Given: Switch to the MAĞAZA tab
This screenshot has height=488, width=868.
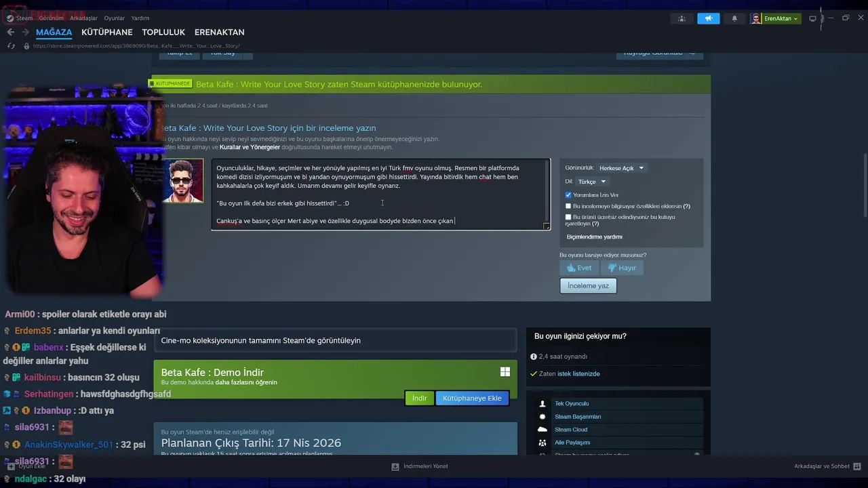Looking at the screenshot, I should 54,32.
